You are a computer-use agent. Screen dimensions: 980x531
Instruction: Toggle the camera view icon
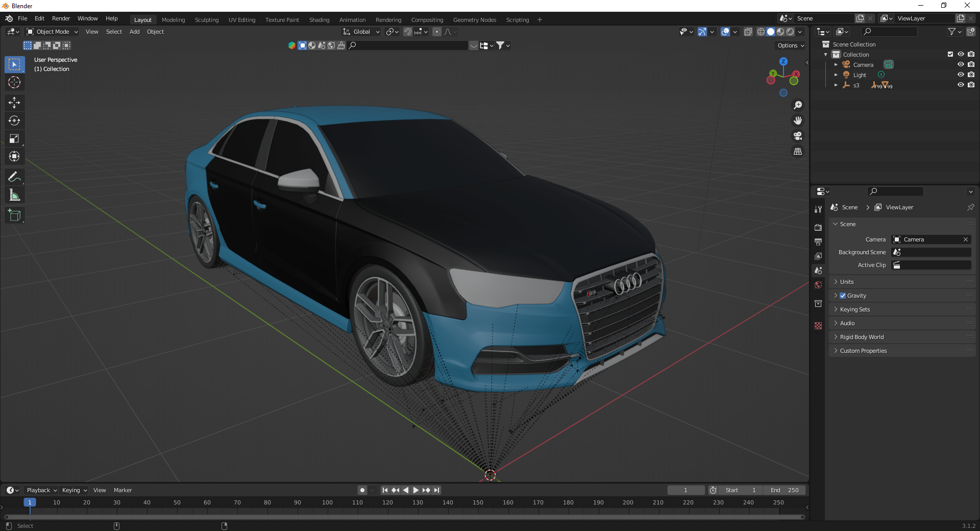798,136
